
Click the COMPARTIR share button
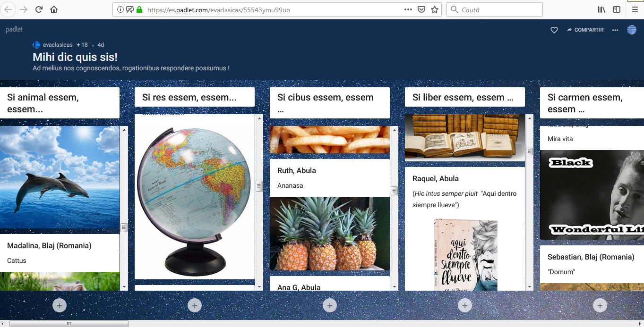(585, 30)
